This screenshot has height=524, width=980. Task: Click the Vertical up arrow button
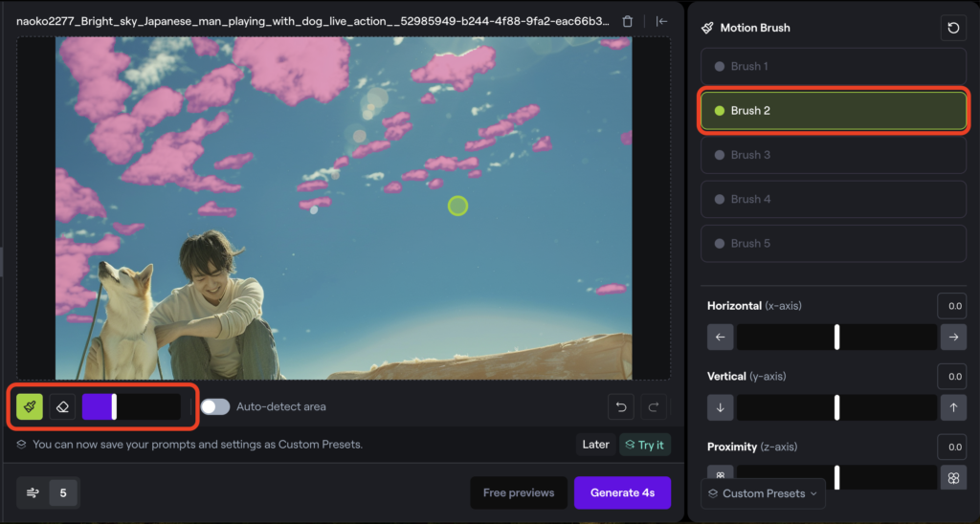(x=952, y=407)
